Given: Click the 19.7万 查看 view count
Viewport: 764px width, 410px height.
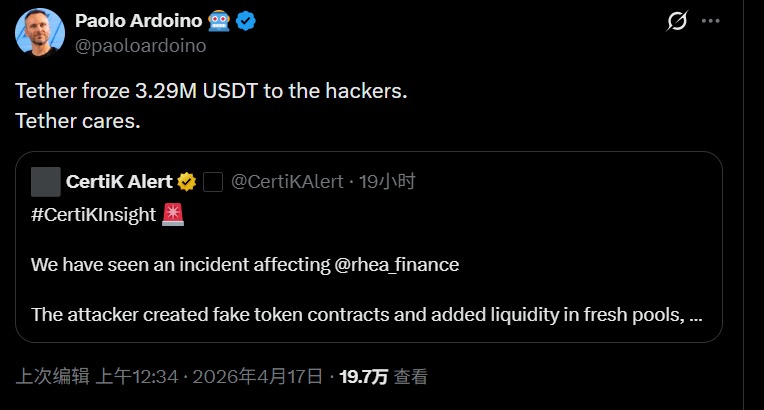Looking at the screenshot, I should pyautogui.click(x=383, y=377).
